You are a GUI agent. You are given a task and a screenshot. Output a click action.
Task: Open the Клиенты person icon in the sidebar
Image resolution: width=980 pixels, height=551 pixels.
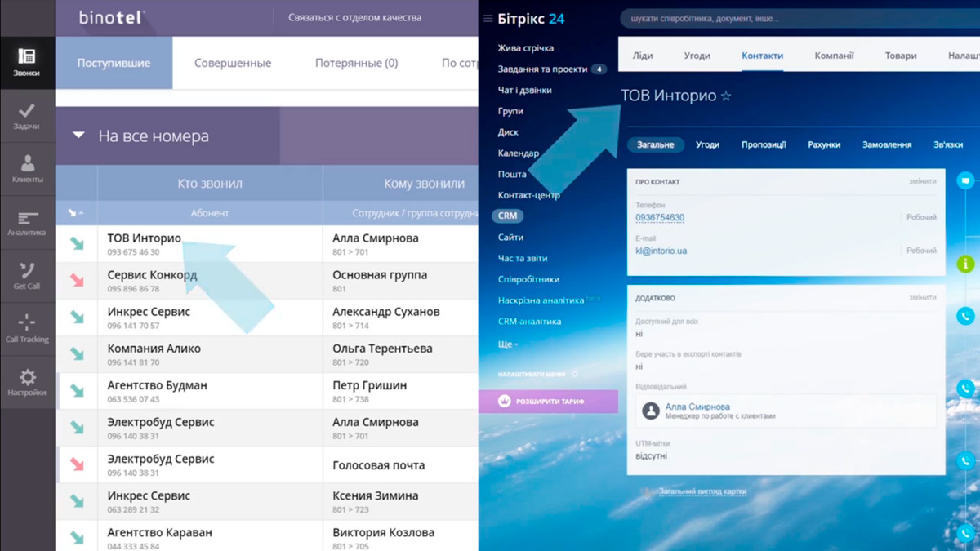click(27, 162)
